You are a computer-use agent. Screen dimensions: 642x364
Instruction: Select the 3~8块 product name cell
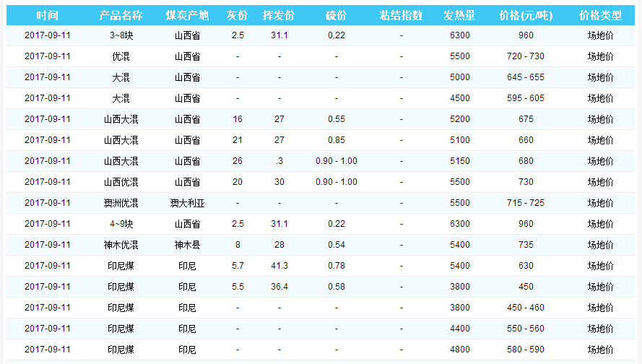(x=121, y=35)
